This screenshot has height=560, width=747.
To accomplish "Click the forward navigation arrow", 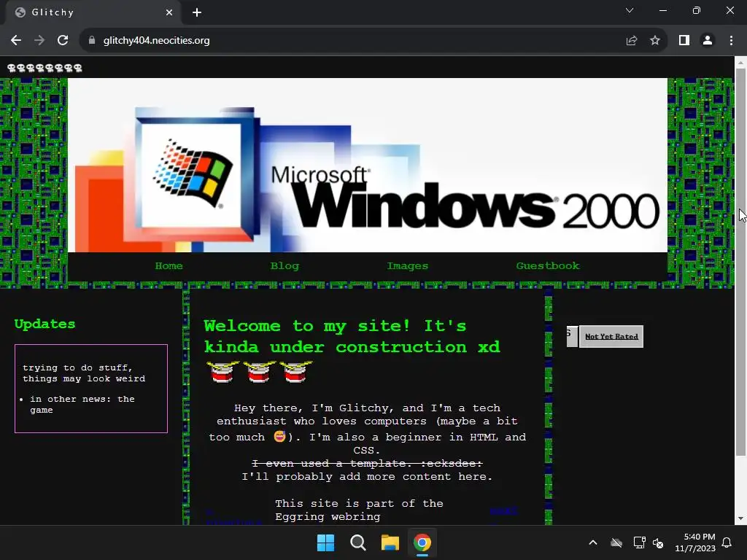I will click(x=39, y=41).
